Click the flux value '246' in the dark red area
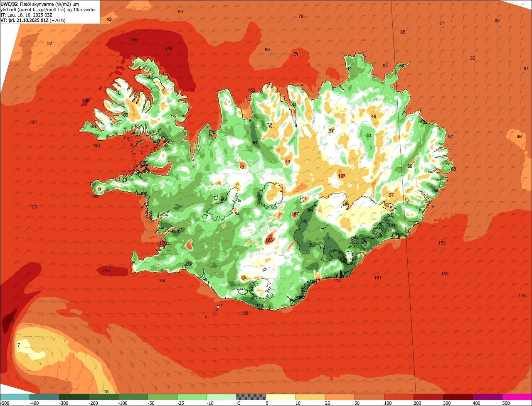The height and width of the screenshot is (406, 532). (x=134, y=39)
